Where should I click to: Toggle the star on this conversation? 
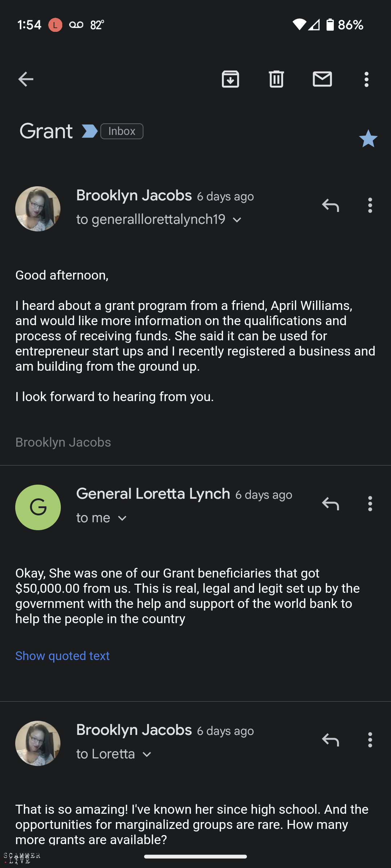tap(368, 139)
